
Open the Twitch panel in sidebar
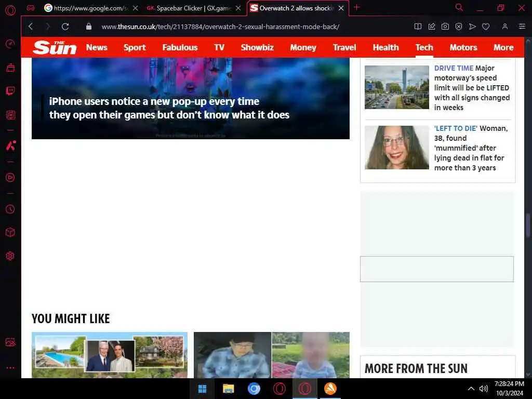click(x=10, y=91)
